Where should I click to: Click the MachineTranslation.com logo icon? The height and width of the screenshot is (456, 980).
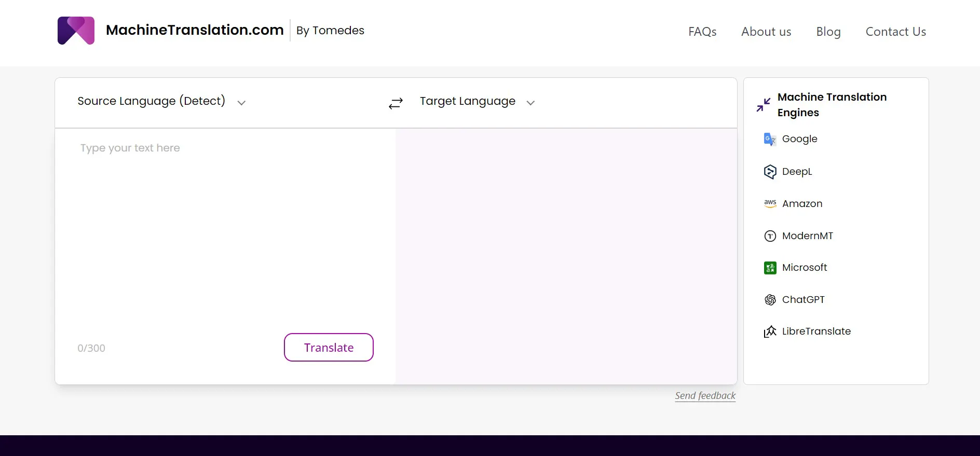[x=76, y=31]
